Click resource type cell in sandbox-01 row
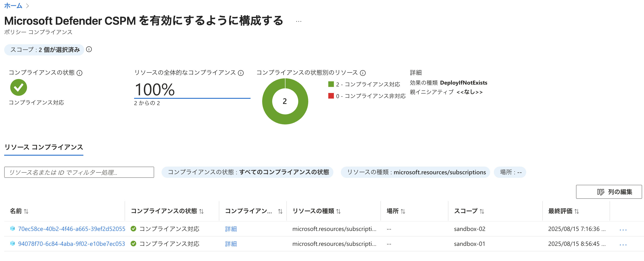Image resolution: width=644 pixels, height=261 pixels. tap(334, 244)
